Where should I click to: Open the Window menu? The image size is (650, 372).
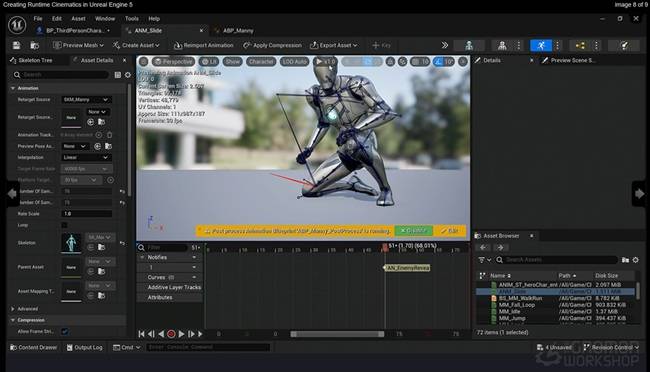pos(105,19)
